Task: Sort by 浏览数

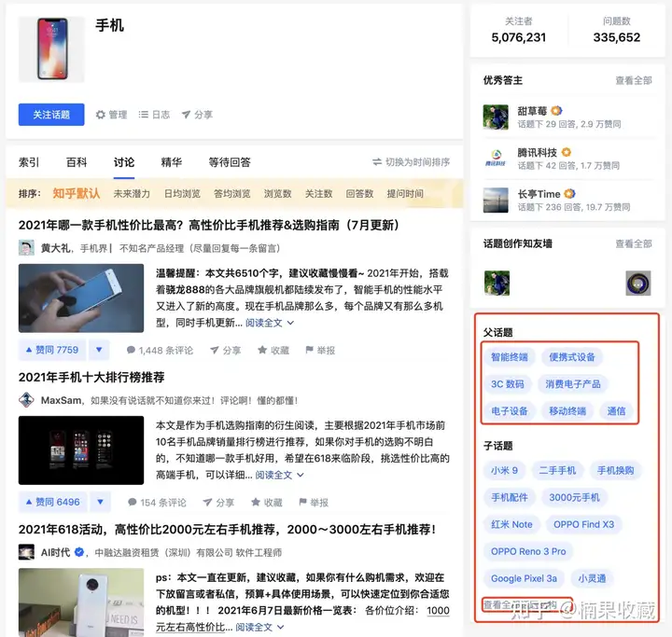Action: (x=277, y=194)
